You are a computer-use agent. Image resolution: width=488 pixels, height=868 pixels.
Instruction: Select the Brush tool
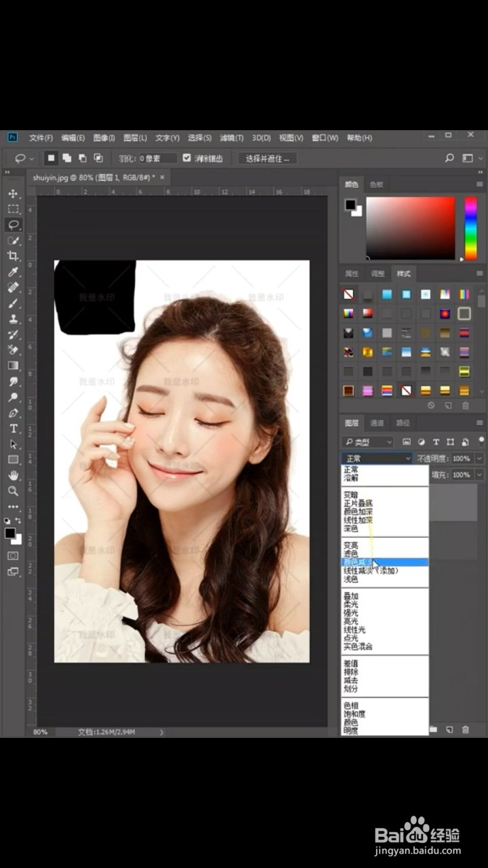13,303
